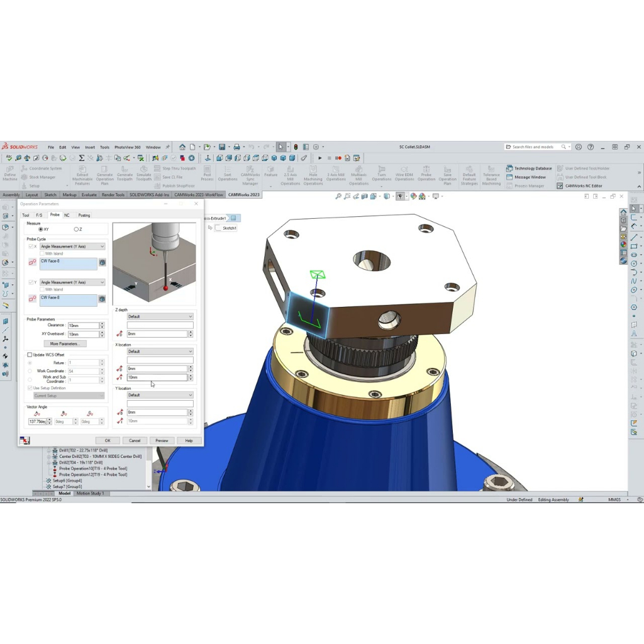The width and height of the screenshot is (644, 644).
Task: Click the Vector Angle 137.79deg stepper arrow
Action: (x=50, y=421)
